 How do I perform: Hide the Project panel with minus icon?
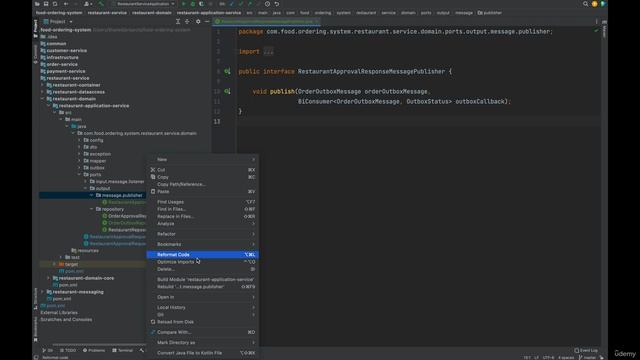point(207,21)
